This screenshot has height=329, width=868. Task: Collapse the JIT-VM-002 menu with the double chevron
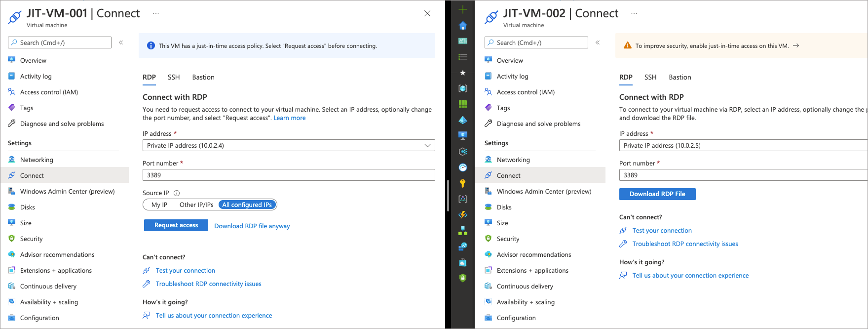(x=598, y=42)
